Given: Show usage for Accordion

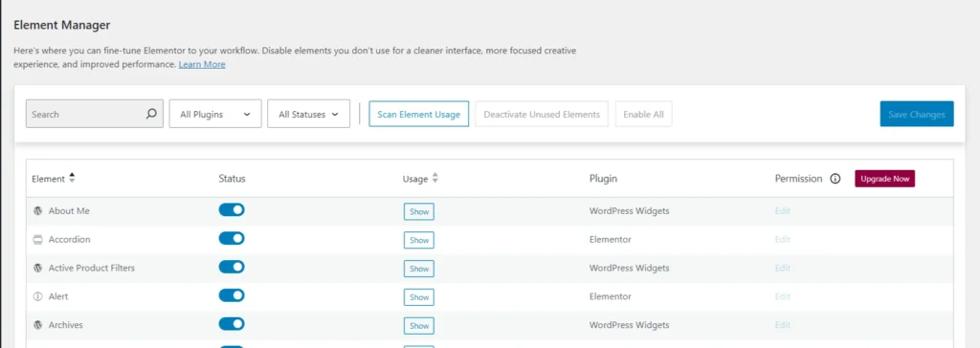Looking at the screenshot, I should point(419,240).
